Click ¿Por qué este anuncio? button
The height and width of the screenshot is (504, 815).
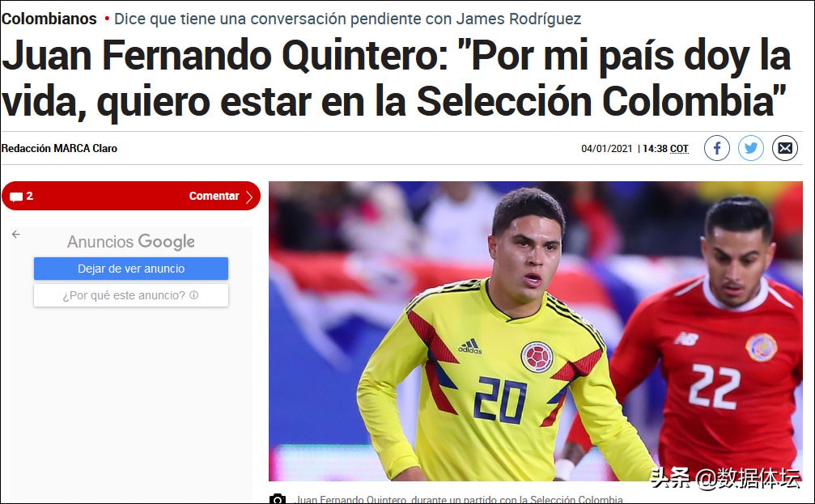tap(131, 295)
